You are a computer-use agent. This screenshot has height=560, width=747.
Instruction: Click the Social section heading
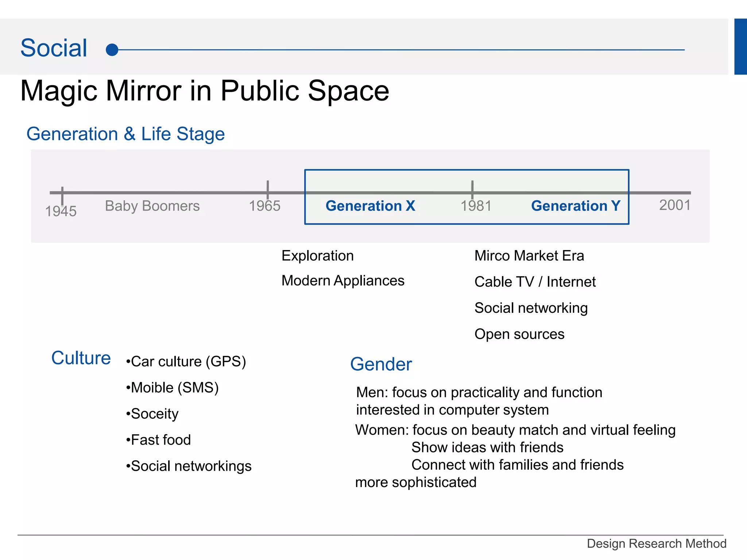[x=54, y=48]
